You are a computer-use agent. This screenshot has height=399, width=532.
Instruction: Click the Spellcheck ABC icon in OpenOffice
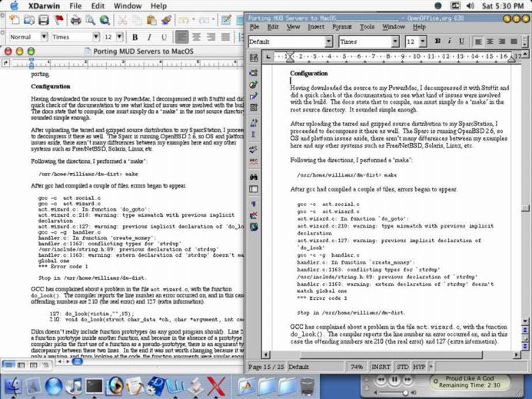[x=254, y=149]
